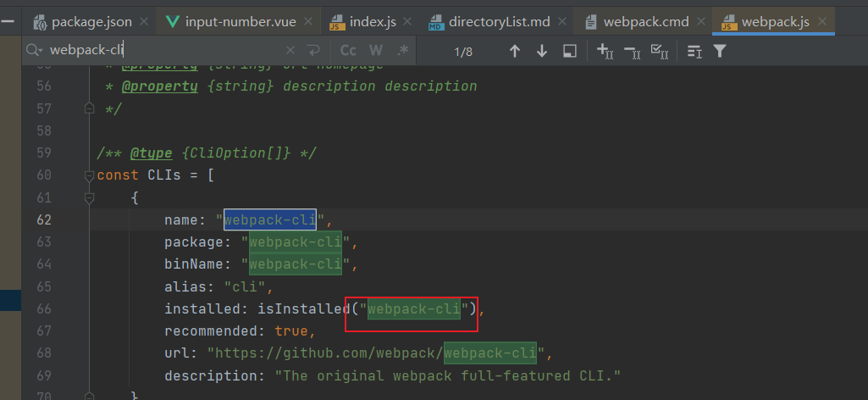Collapse the CLIs array fold at line 60

click(89, 175)
